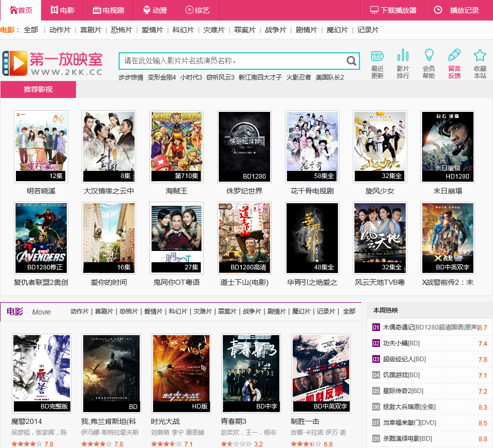Open the 道士下山 poster thumbnail
Image resolution: width=493 pixels, height=448 pixels.
(x=244, y=238)
